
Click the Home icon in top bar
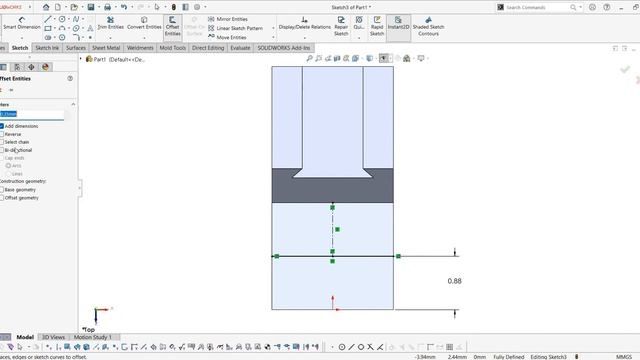pos(46,7)
